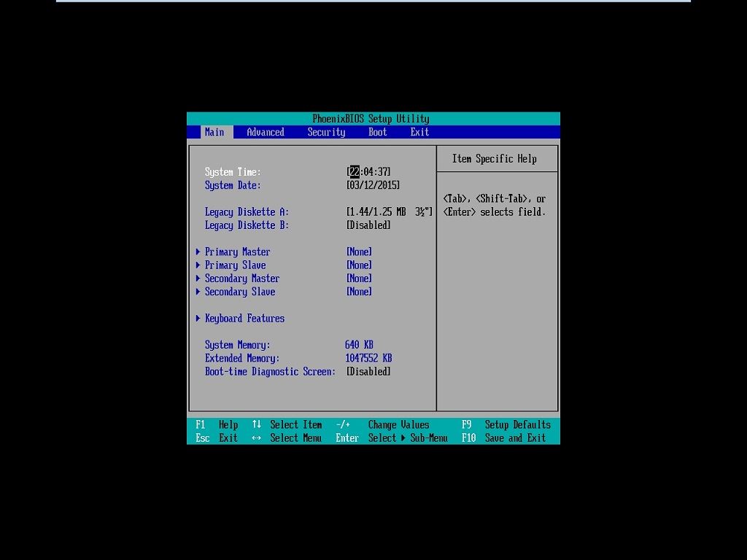This screenshot has height=560, width=747.
Task: Open the Primary Slave entry
Action: pyautogui.click(x=236, y=265)
